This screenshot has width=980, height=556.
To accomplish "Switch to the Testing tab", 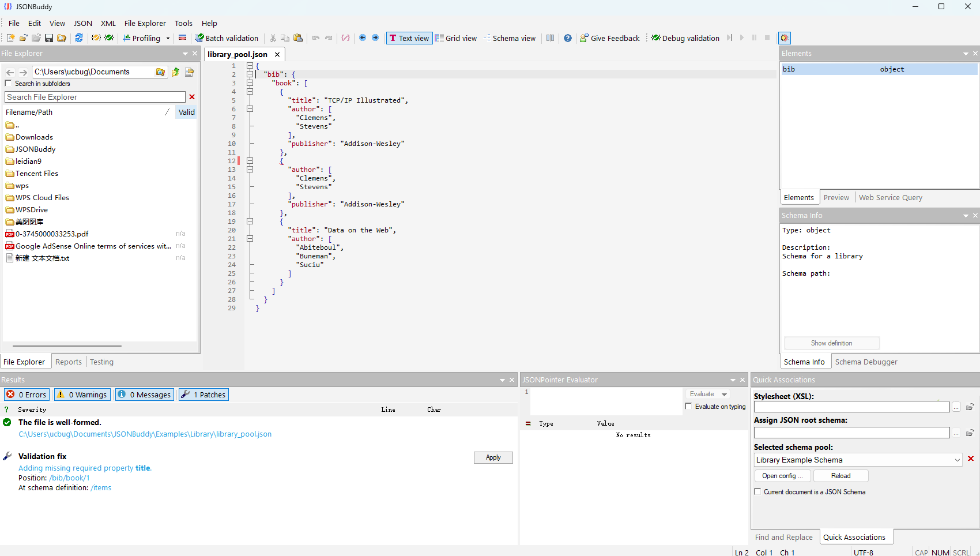I will (x=101, y=362).
